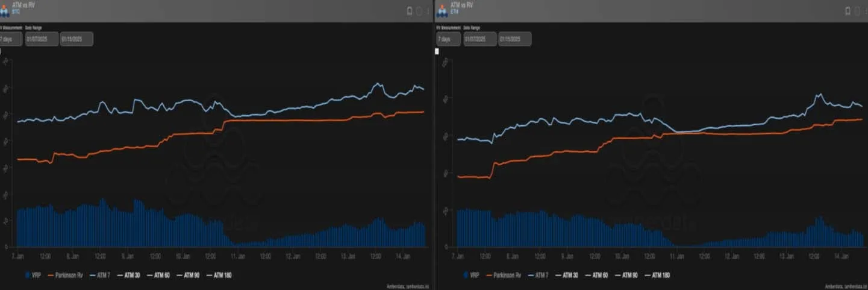This screenshot has width=868, height=290.
Task: Click the ETH start date field 01/07/2025
Action: (x=480, y=39)
